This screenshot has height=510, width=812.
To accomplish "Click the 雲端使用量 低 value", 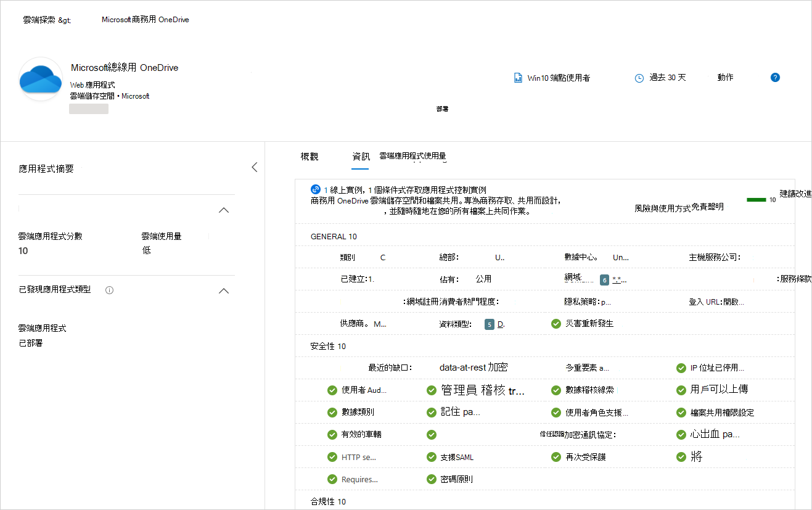I will 147,250.
